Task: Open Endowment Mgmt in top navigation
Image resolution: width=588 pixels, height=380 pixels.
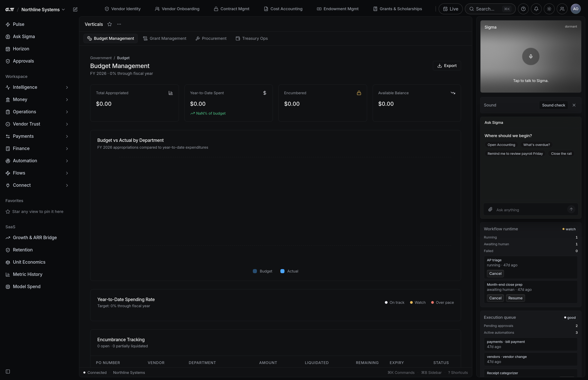Action: [338, 9]
